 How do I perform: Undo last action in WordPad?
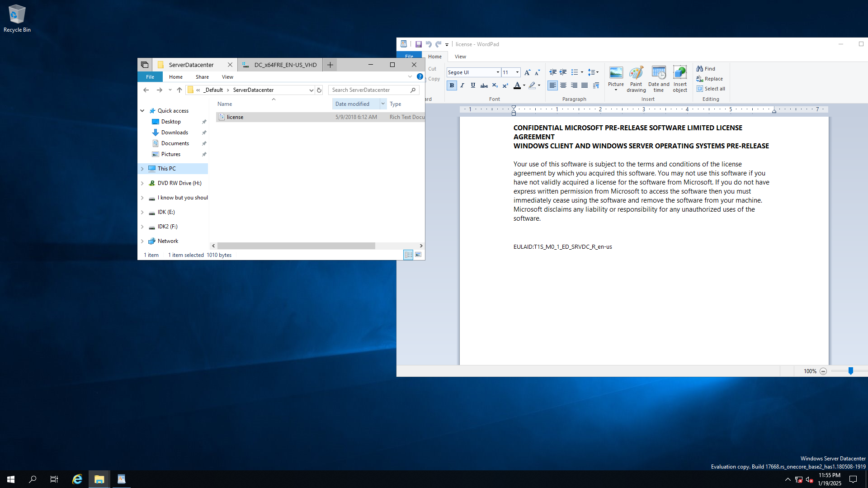[x=429, y=44]
